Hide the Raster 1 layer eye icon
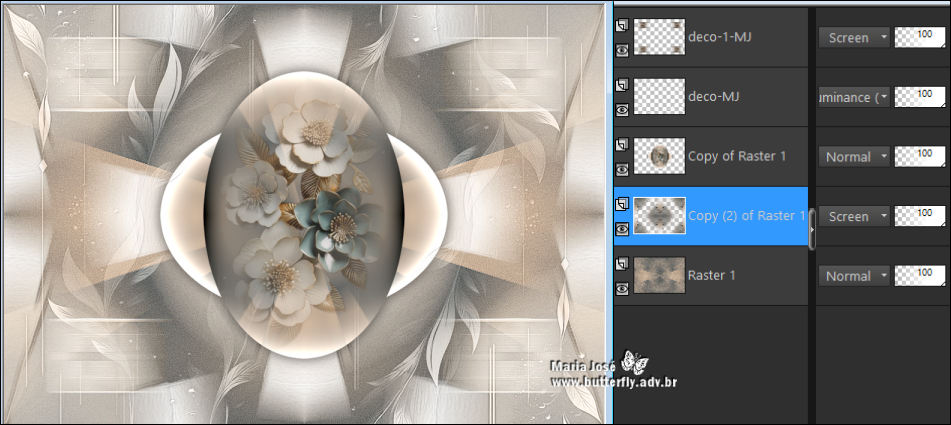The width and height of the screenshot is (951, 425). click(622, 289)
